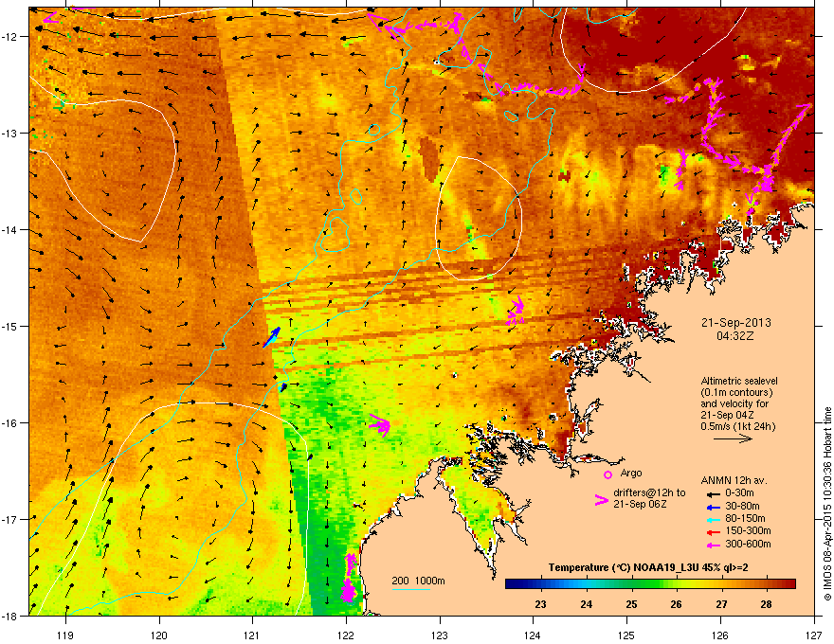Click the magenta drifter marker near 122.4E 16S
The width and height of the screenshot is (834, 644).
[381, 424]
